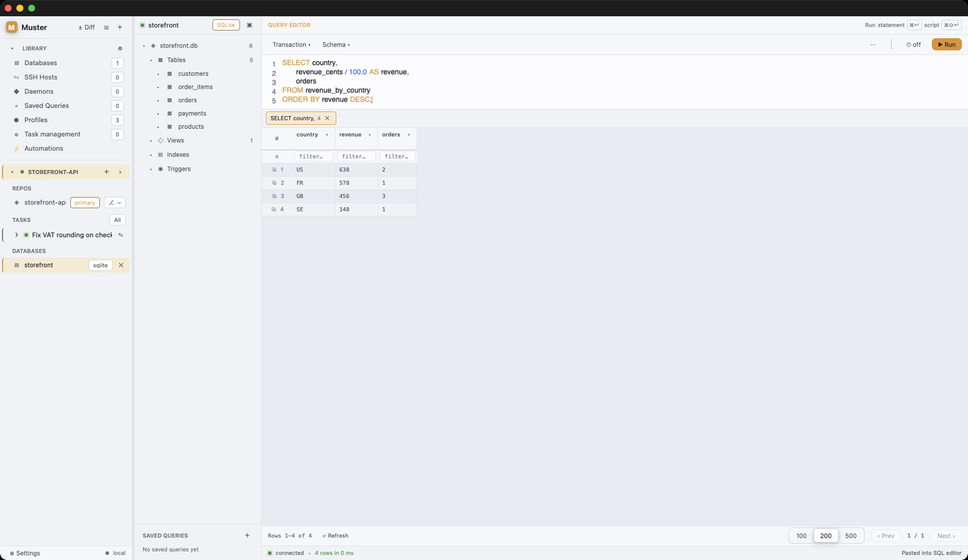This screenshot has height=560, width=968.
Task: Toggle the timer off switch
Action: (914, 45)
